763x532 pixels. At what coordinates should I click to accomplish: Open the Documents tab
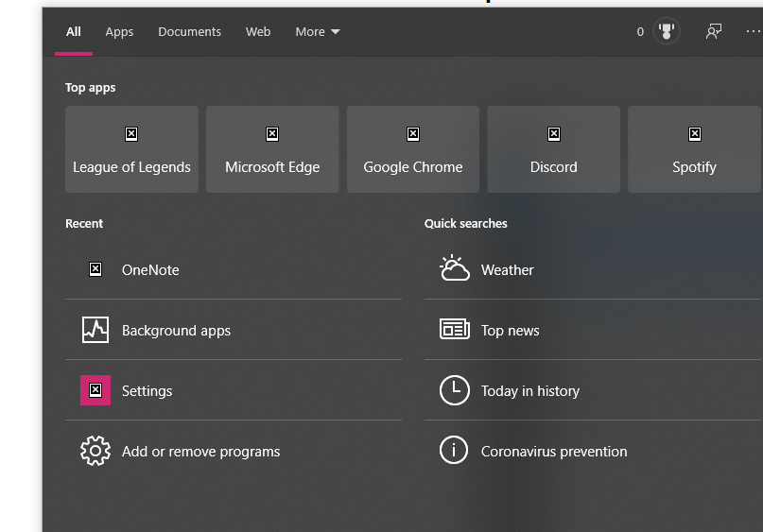pyautogui.click(x=189, y=32)
